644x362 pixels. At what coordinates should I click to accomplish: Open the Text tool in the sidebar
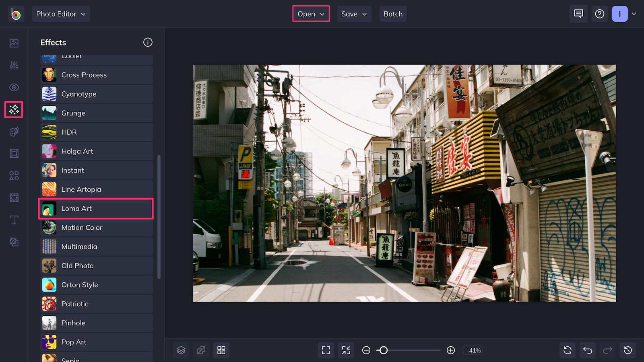coord(14,220)
